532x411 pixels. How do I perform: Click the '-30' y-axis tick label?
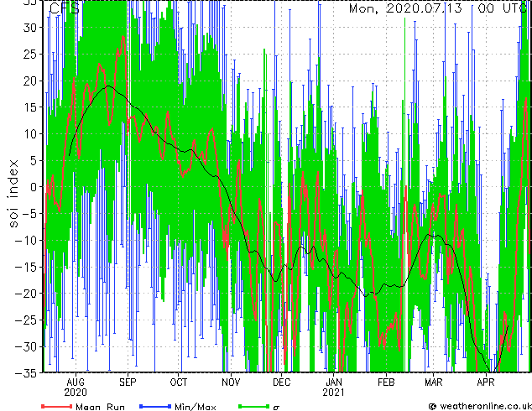[26, 346]
